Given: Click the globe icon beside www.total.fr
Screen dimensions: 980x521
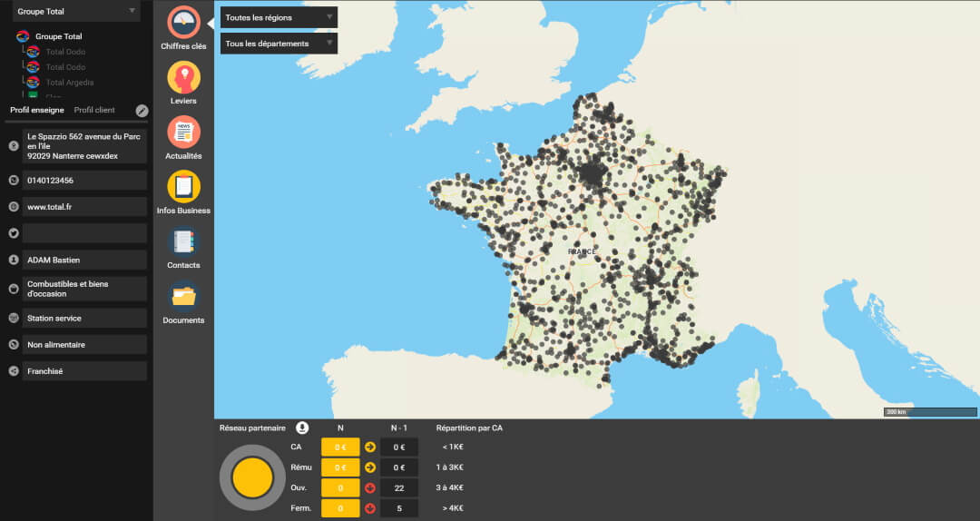Looking at the screenshot, I should [x=13, y=206].
